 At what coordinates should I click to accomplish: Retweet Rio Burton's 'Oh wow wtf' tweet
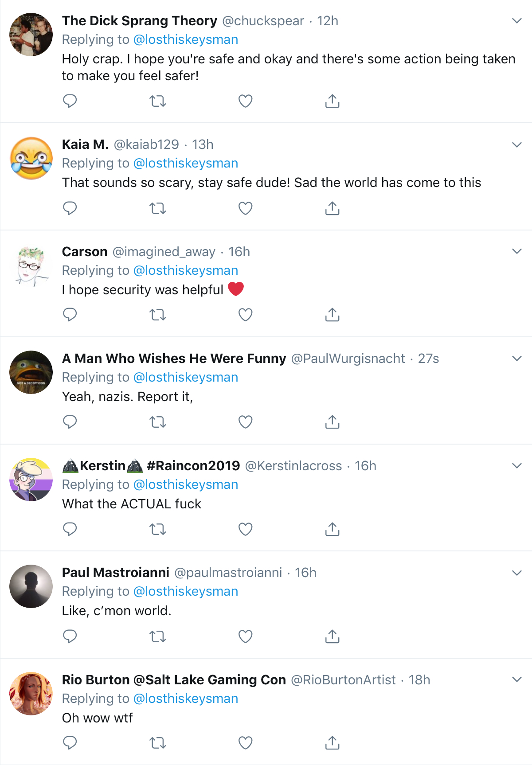click(x=157, y=743)
